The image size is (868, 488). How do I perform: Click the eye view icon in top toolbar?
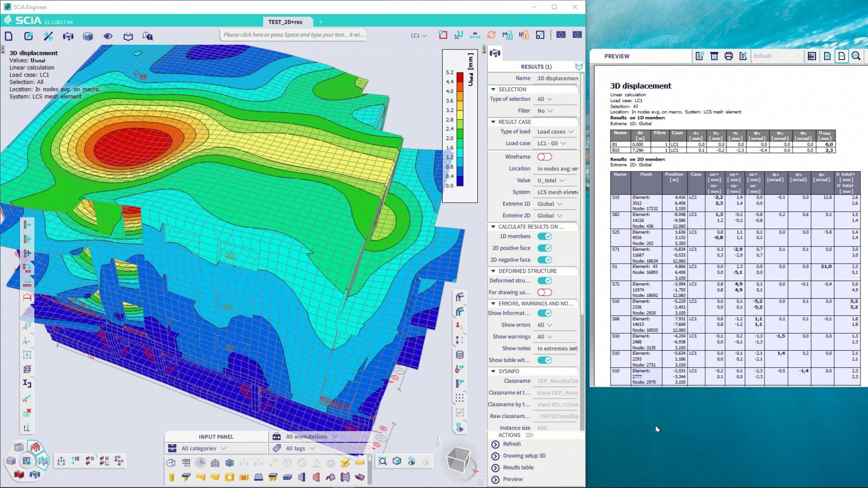tap(108, 36)
